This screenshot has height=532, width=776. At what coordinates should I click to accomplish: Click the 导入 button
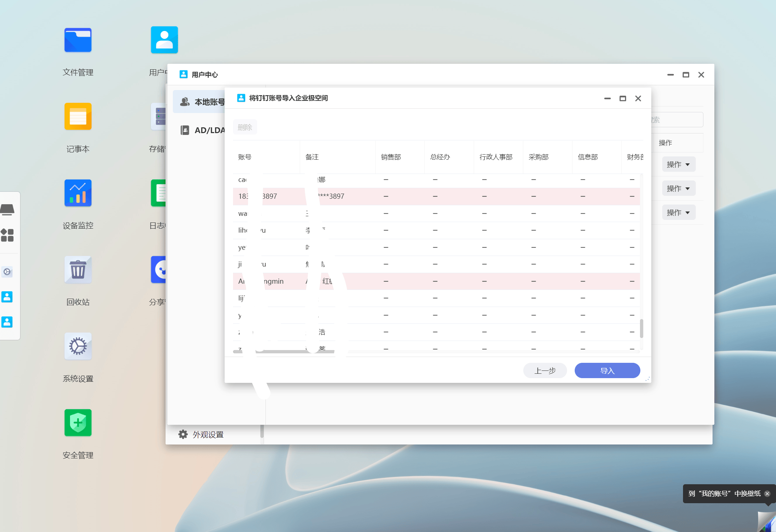click(x=608, y=370)
